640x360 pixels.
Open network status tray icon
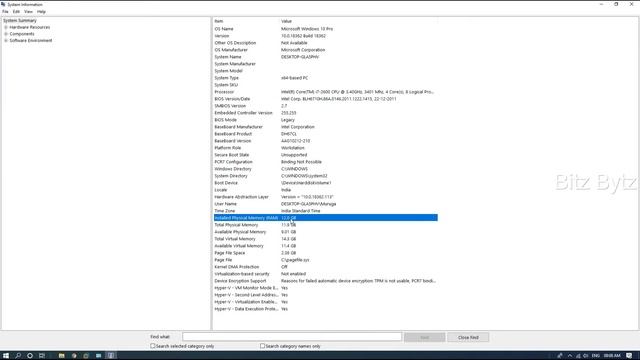click(x=578, y=356)
